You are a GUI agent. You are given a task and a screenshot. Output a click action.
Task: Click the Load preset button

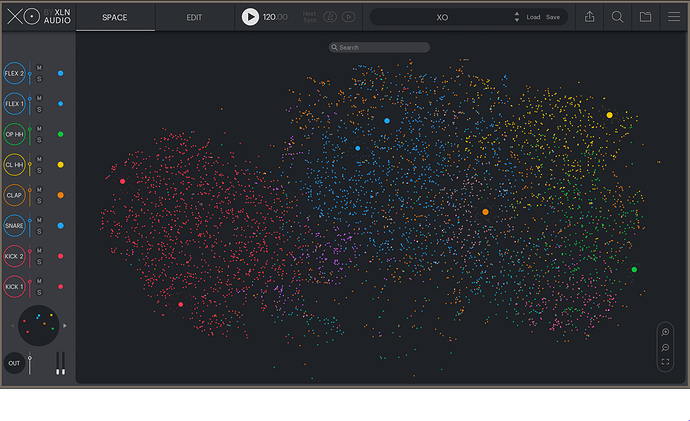coord(533,17)
